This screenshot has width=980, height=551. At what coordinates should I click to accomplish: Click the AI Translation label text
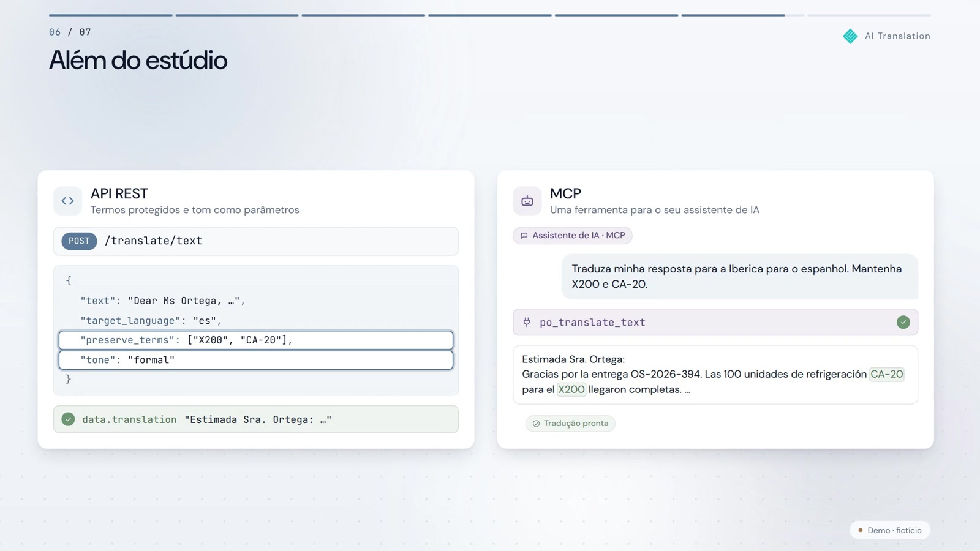click(897, 36)
